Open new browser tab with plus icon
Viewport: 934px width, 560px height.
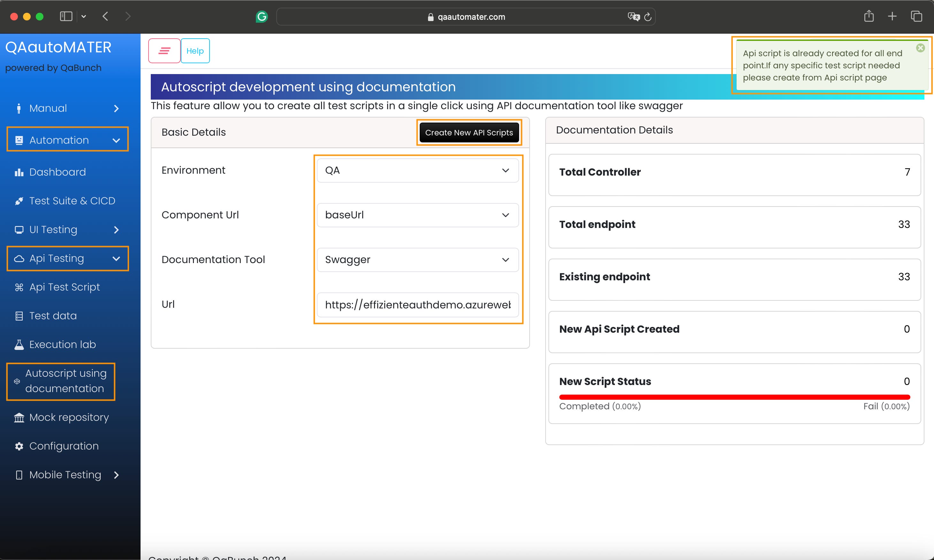pyautogui.click(x=892, y=16)
